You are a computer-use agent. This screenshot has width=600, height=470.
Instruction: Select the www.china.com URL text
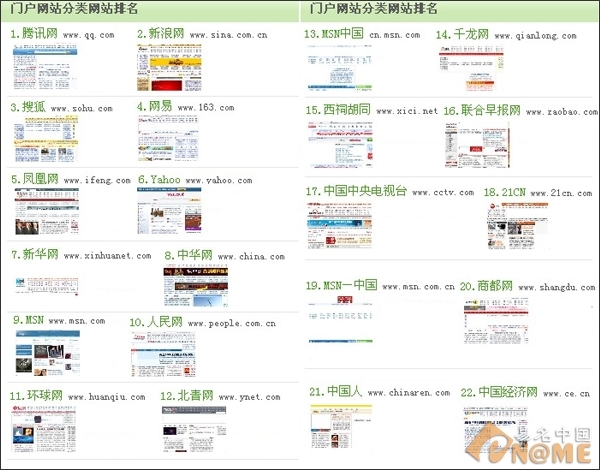[x=251, y=257]
